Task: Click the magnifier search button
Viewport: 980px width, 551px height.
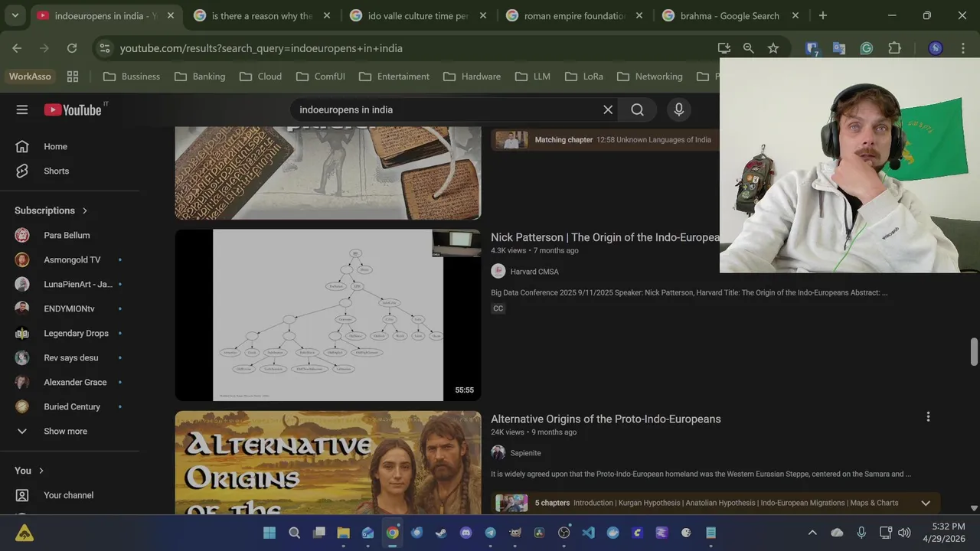Action: [x=637, y=109]
